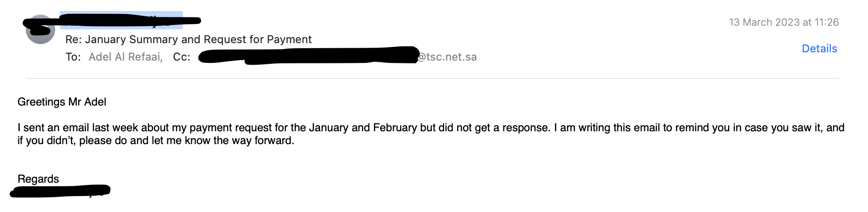Open the Details link in header
This screenshot has width=868, height=212.
tap(819, 49)
